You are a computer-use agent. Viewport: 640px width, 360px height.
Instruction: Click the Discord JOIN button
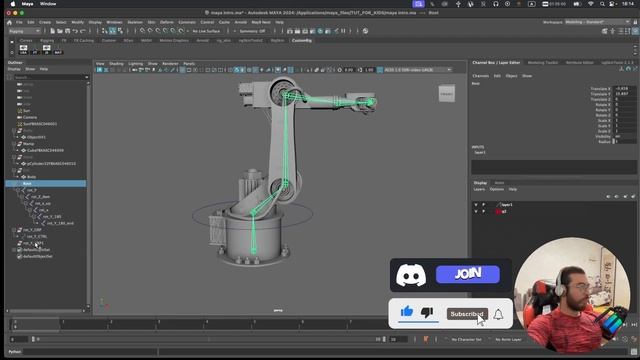point(468,274)
